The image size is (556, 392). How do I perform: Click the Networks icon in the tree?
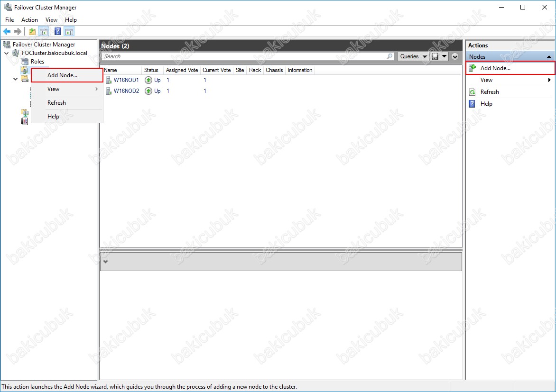[25, 113]
